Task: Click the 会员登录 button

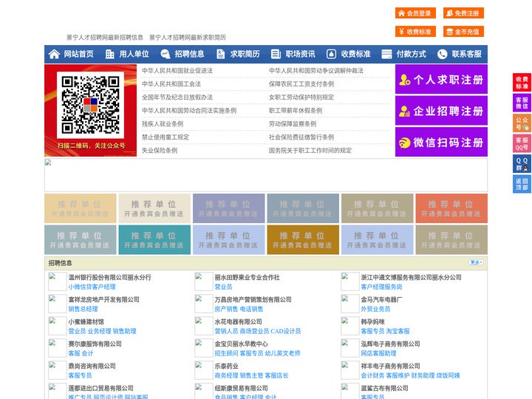Action: click(415, 13)
